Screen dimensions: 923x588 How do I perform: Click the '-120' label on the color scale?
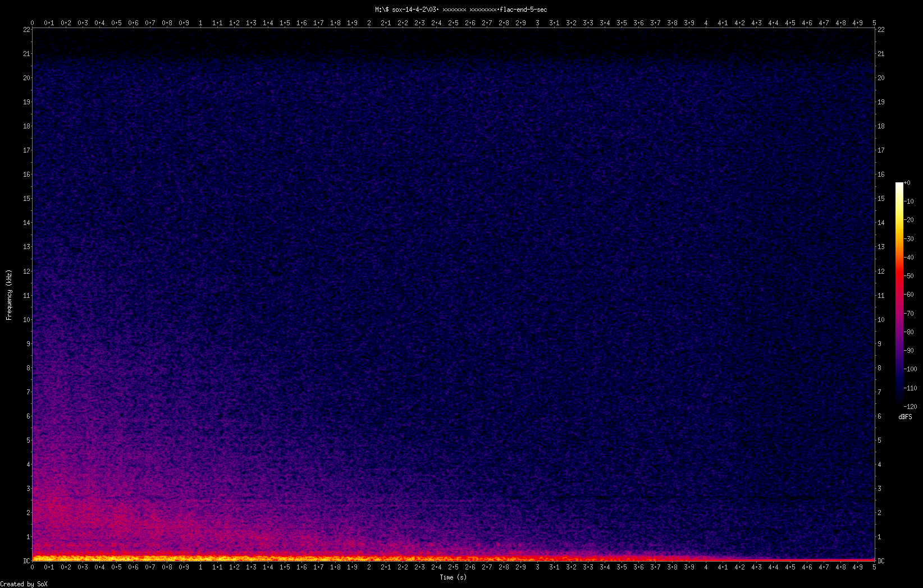pyautogui.click(x=911, y=407)
